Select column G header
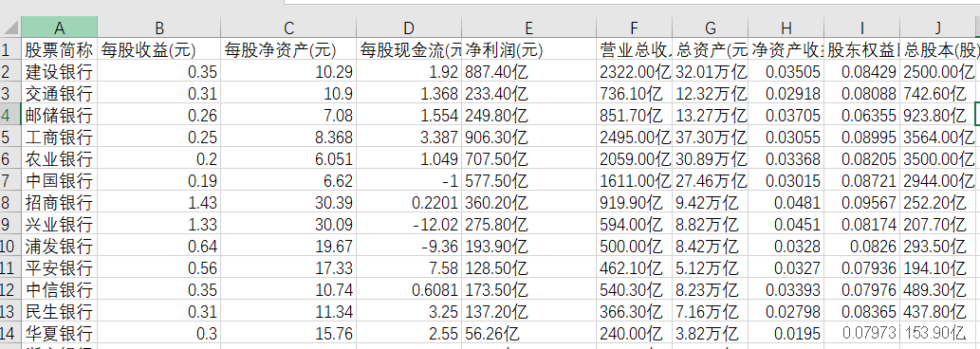The height and width of the screenshot is (349, 980). pos(710,28)
